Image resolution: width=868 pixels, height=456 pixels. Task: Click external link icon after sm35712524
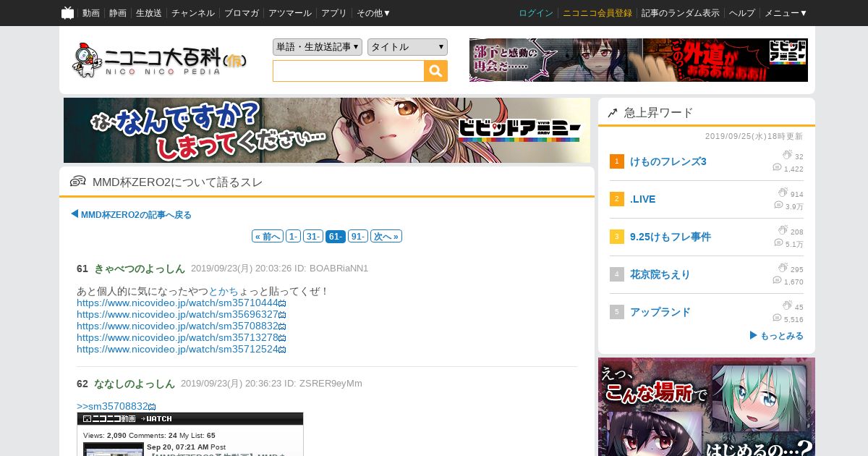[x=282, y=350]
